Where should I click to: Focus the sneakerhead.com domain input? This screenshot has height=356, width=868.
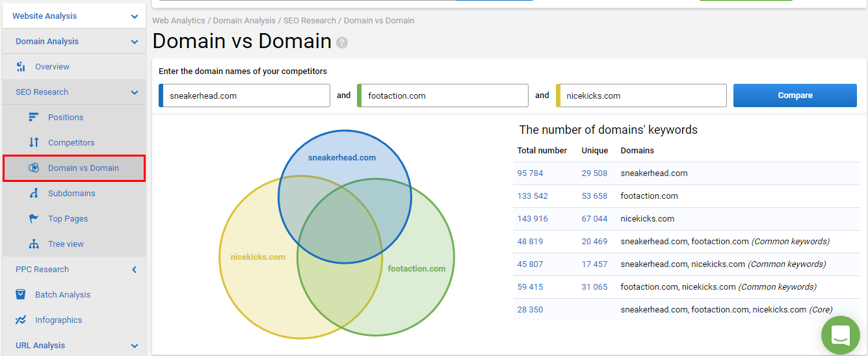[x=244, y=95]
